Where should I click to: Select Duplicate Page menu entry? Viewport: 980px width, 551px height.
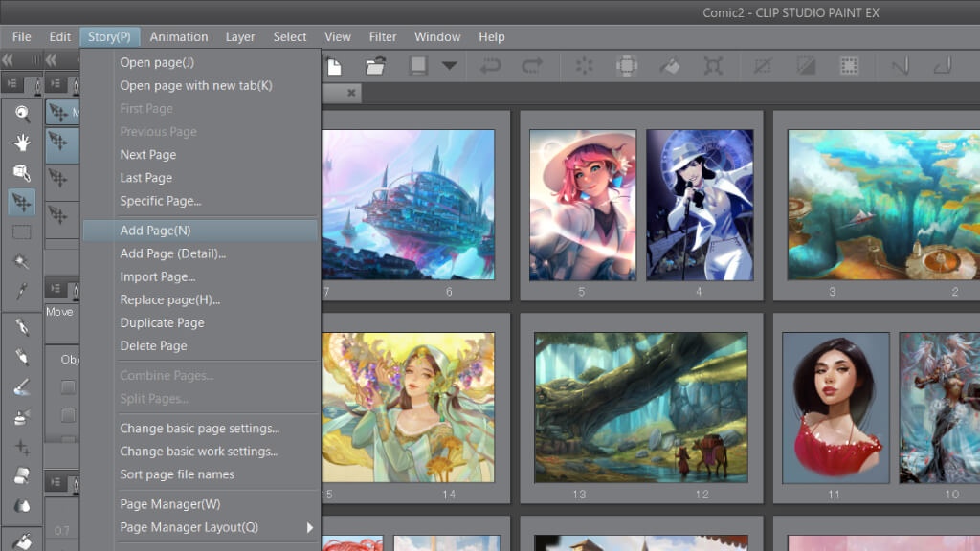coord(162,322)
